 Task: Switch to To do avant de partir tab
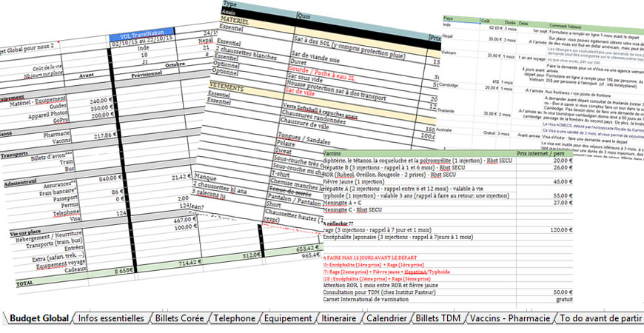[599, 319]
